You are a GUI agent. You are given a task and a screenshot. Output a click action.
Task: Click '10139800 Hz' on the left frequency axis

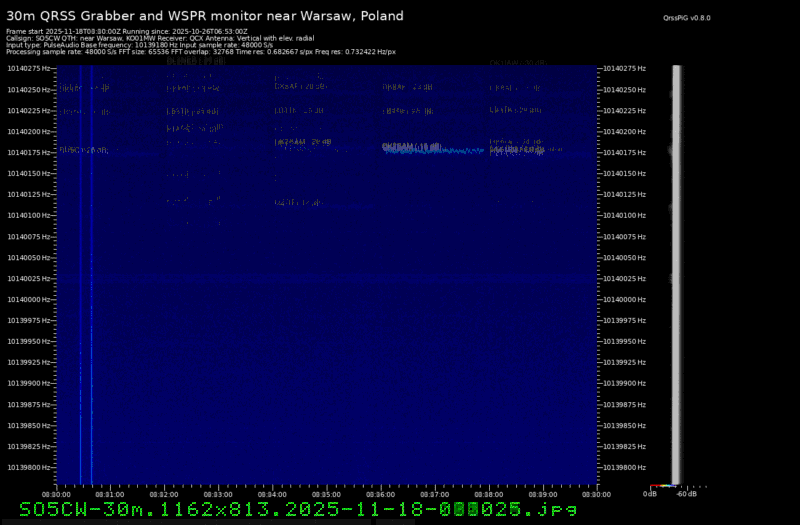tap(29, 467)
